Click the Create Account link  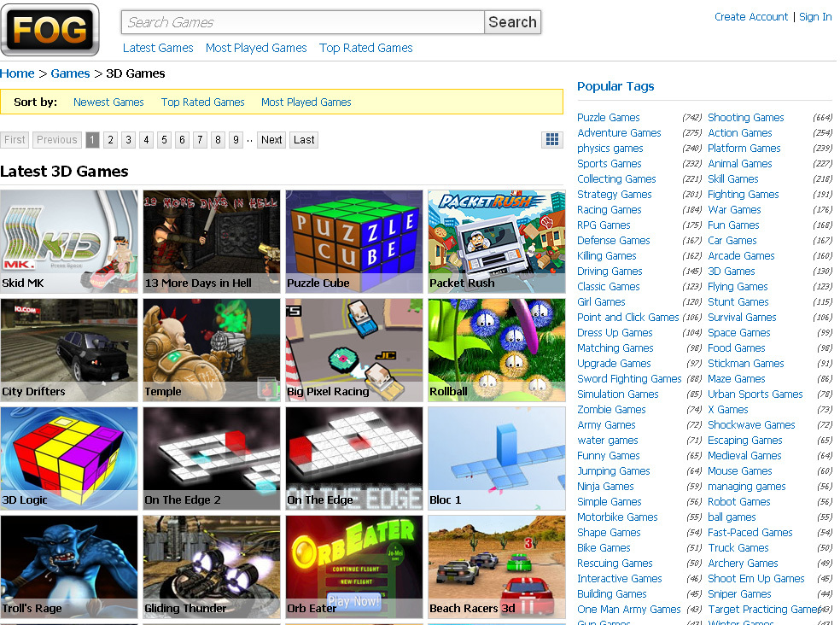coord(751,17)
